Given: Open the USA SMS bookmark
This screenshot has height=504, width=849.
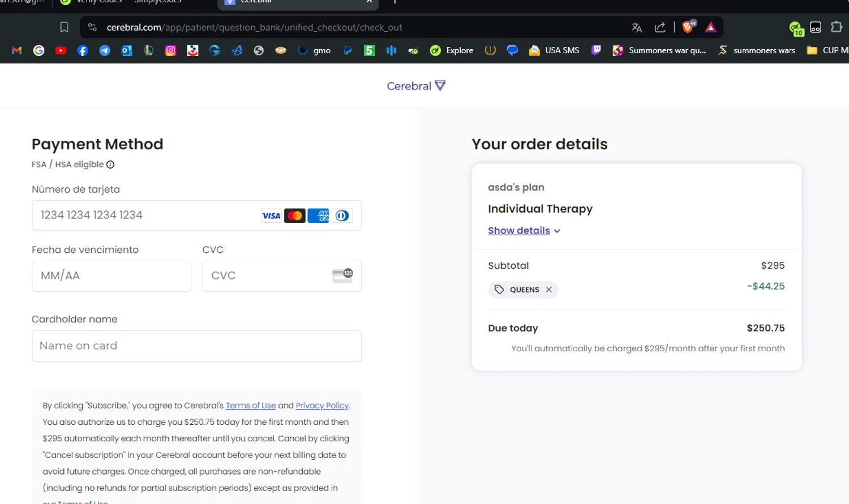Looking at the screenshot, I should (554, 50).
